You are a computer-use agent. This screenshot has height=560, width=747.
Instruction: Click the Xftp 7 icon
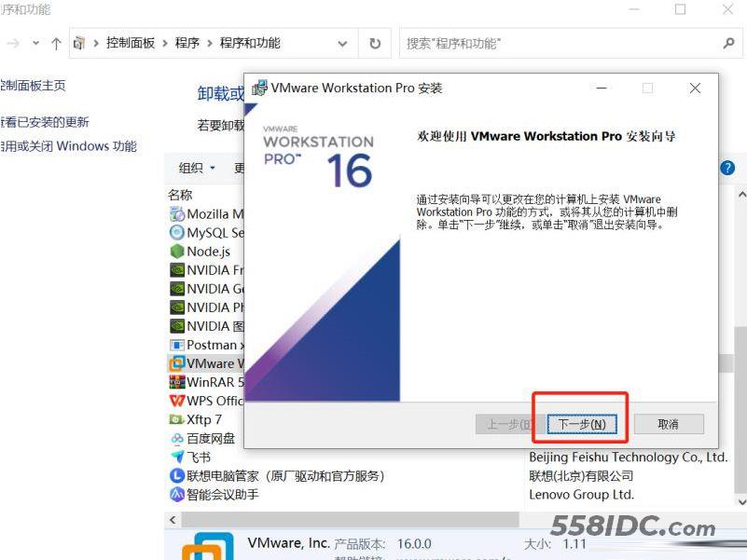pos(177,419)
